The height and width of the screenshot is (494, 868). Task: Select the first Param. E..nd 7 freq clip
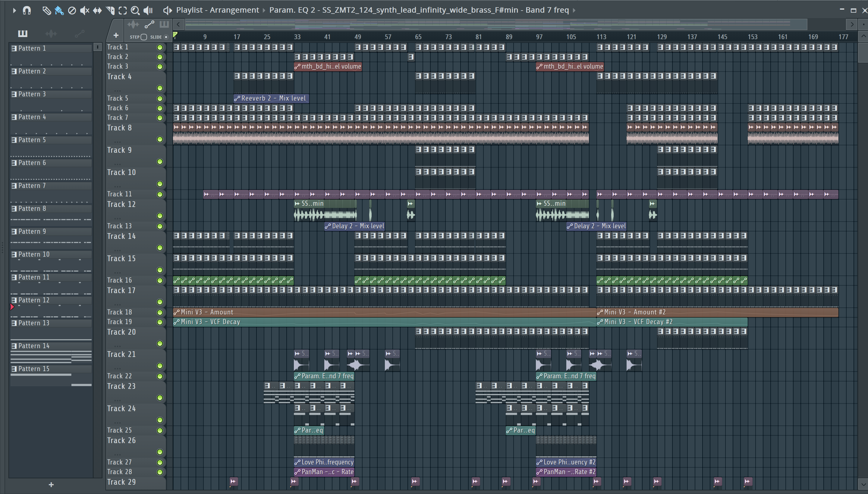click(324, 376)
